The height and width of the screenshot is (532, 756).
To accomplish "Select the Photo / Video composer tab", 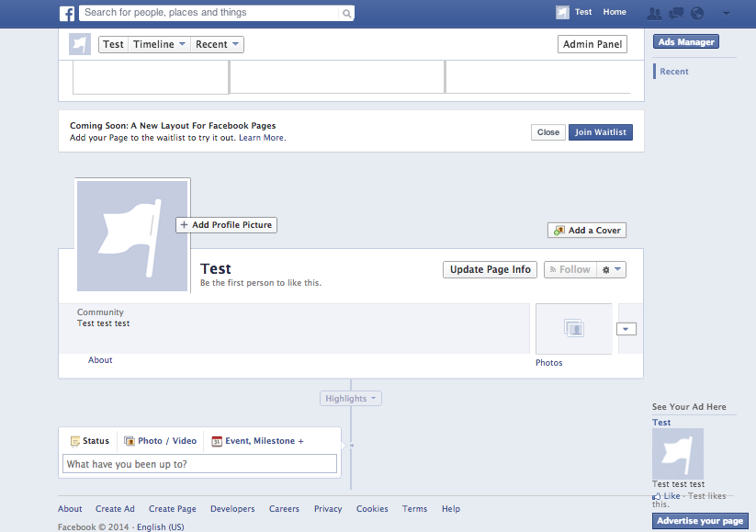I will [x=161, y=441].
